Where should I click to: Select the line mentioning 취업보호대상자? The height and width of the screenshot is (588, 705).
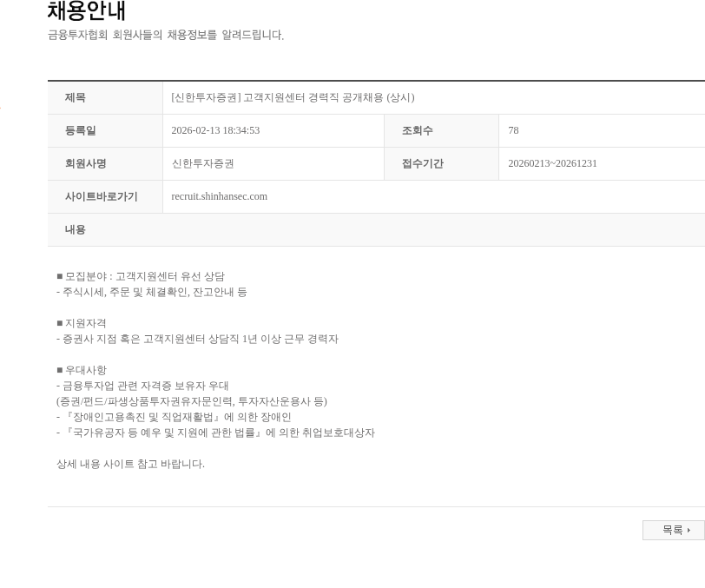(x=215, y=433)
